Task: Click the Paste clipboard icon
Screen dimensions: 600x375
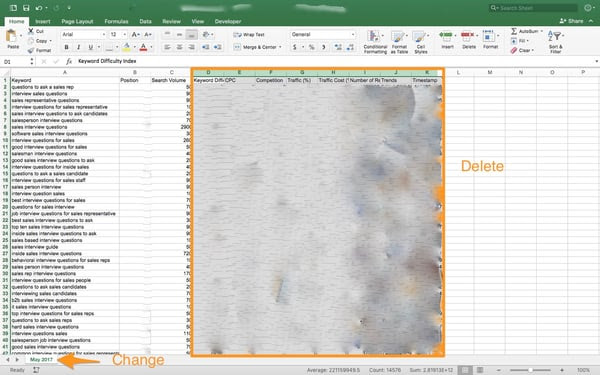Action: [x=12, y=36]
